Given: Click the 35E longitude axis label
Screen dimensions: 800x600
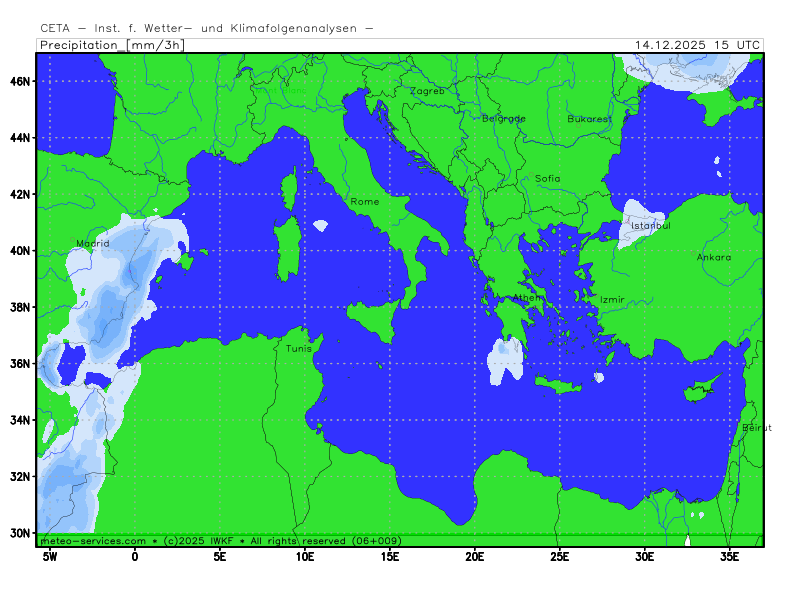Looking at the screenshot, I should coord(730,556).
